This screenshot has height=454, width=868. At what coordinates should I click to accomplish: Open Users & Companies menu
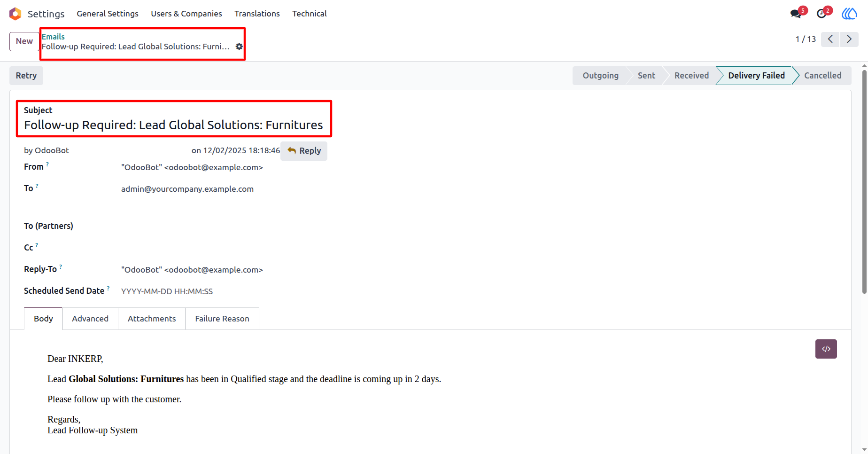click(186, 14)
